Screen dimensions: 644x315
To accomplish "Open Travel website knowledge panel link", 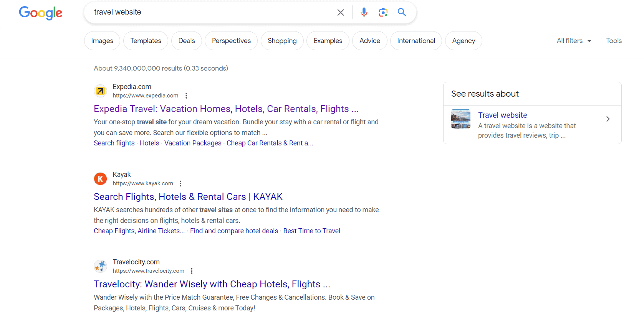I will click(502, 115).
